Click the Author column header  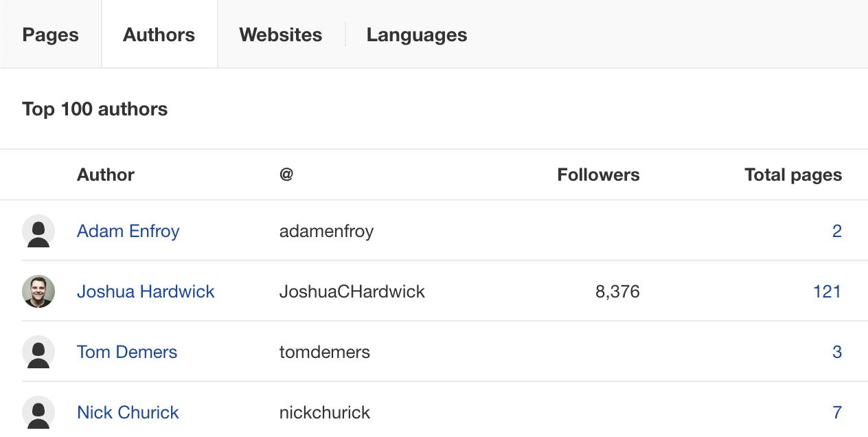pos(105,175)
